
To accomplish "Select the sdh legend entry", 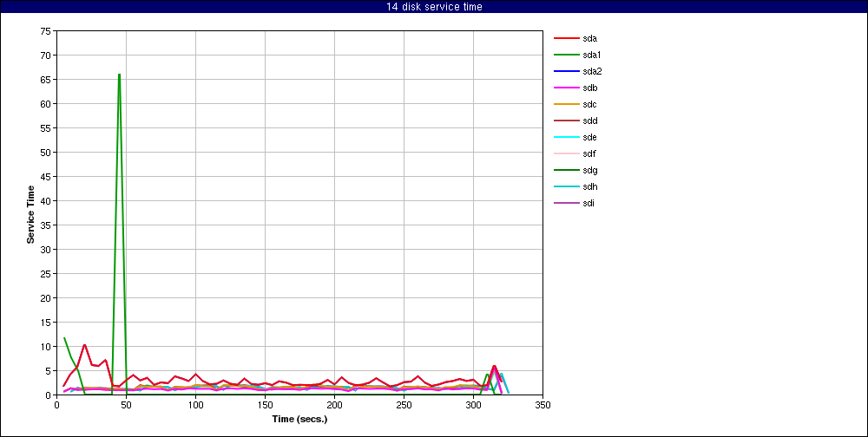I will tap(576, 187).
